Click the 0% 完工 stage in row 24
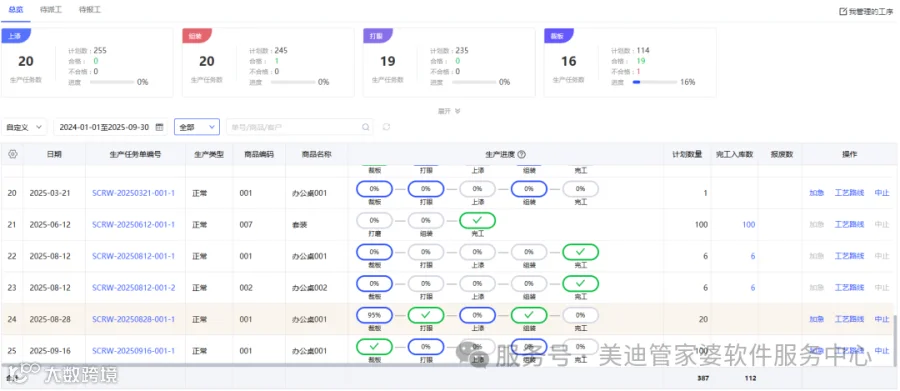This screenshot has width=900, height=391. click(580, 315)
